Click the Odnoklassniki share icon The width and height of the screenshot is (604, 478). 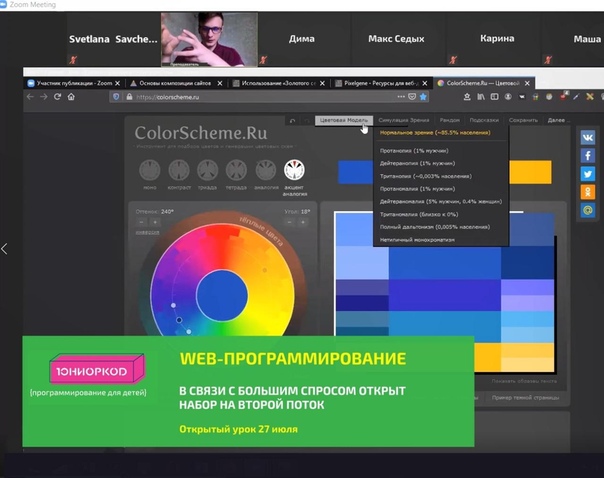[587, 192]
